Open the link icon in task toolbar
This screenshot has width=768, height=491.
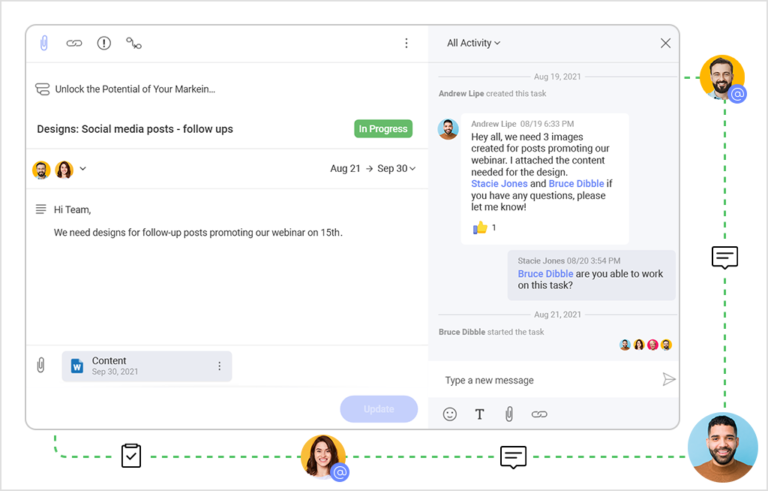pos(74,44)
